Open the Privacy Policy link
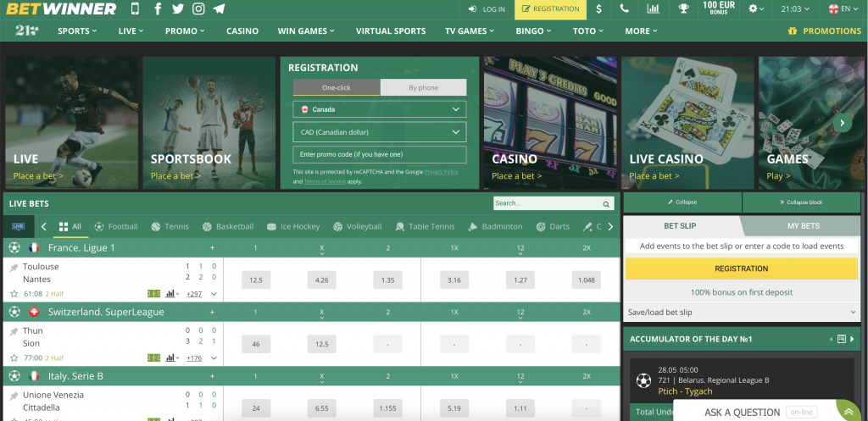Image resolution: width=868 pixels, height=421 pixels. (x=441, y=172)
